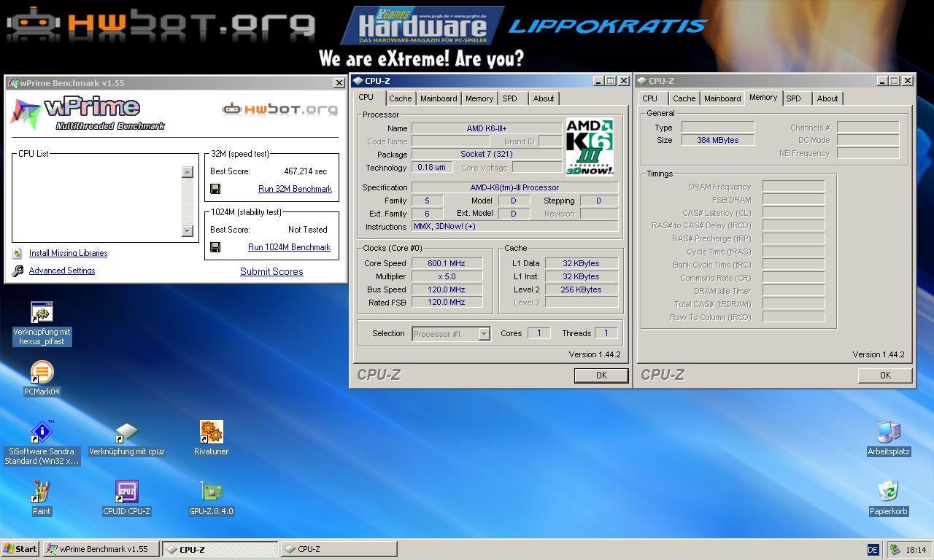Click wPrime logo graphic

coord(88,114)
